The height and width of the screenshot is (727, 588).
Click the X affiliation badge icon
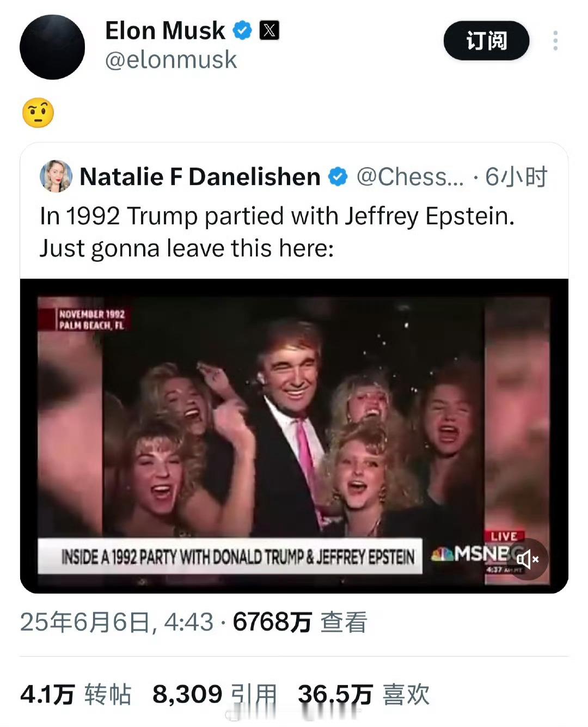click(269, 30)
